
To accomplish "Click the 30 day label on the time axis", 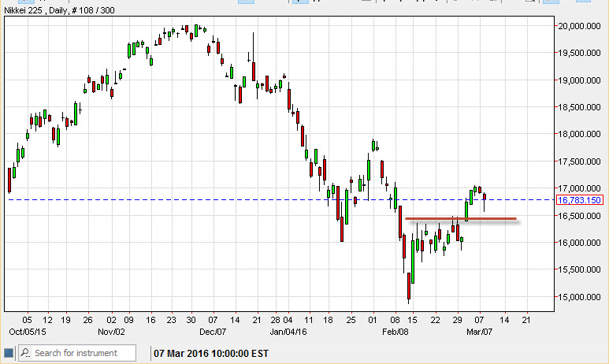I will pyautogui.click(x=191, y=320).
